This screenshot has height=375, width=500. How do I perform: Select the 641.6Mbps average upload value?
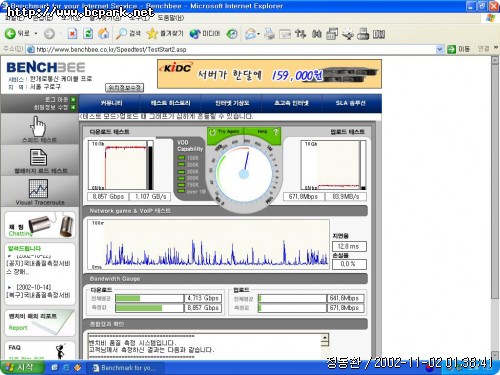(x=346, y=298)
